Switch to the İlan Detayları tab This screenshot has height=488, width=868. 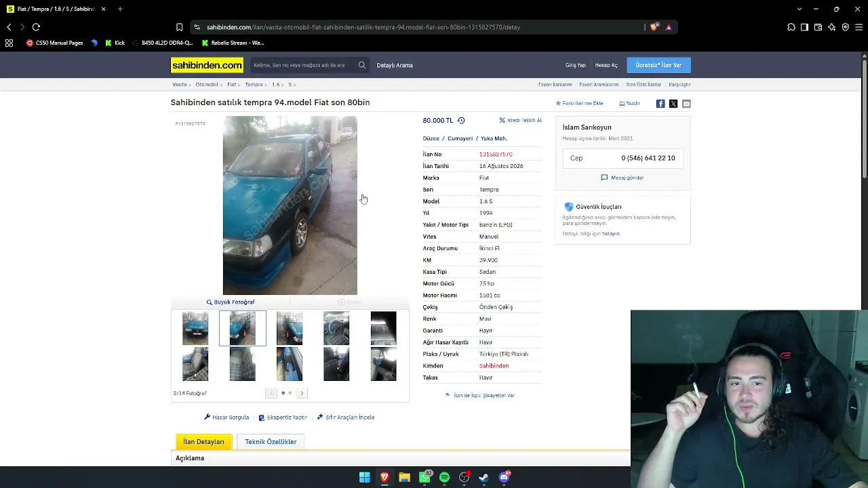(203, 442)
